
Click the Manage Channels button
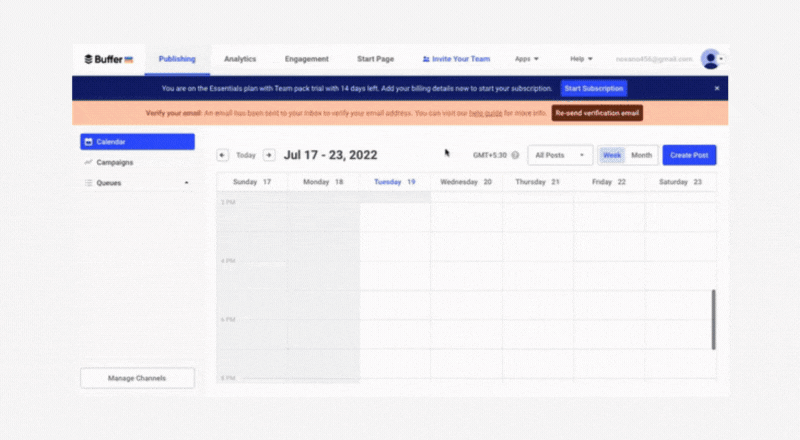[x=137, y=378]
